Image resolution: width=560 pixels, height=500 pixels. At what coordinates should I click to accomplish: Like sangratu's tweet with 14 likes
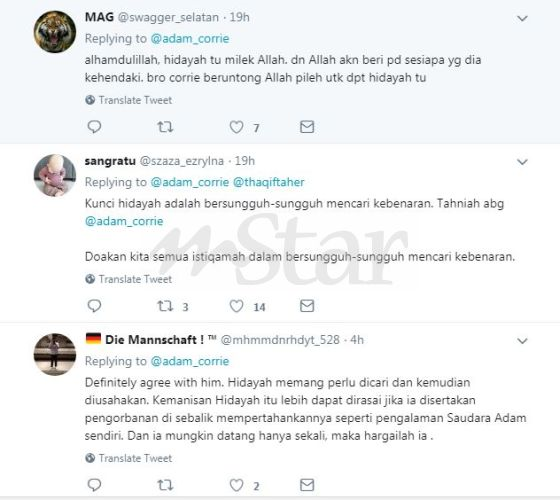coord(236,306)
